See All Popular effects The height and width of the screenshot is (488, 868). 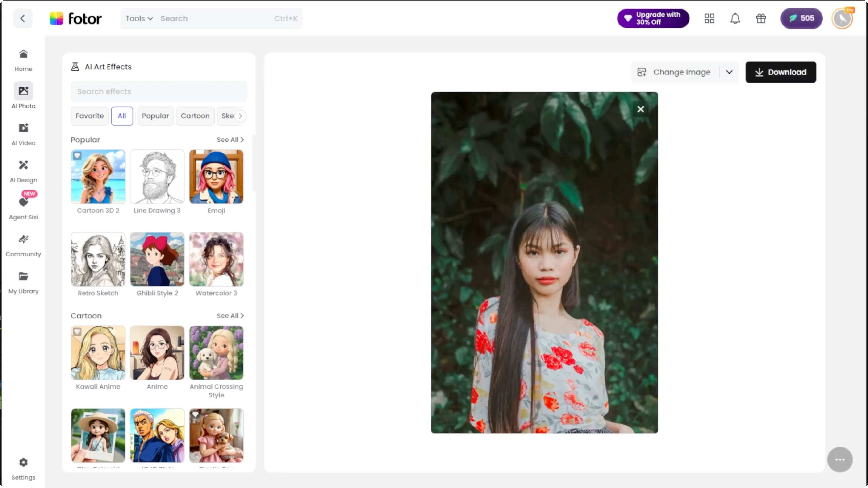(x=230, y=139)
